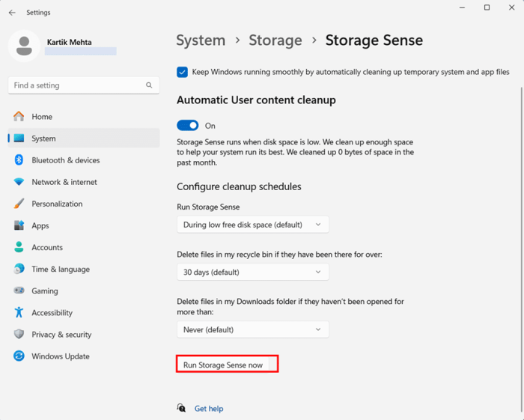524x420 pixels.
Task: Open Windows Update settings
Action: click(x=84, y=356)
